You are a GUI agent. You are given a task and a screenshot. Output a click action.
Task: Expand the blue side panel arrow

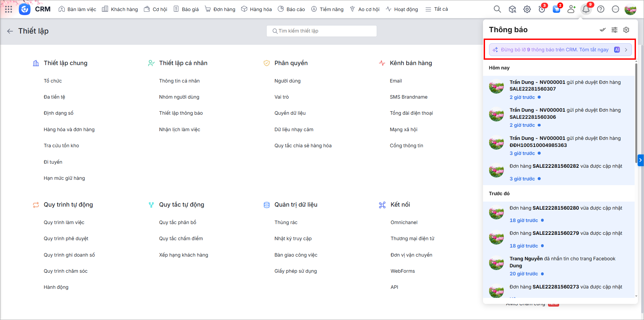click(x=640, y=160)
